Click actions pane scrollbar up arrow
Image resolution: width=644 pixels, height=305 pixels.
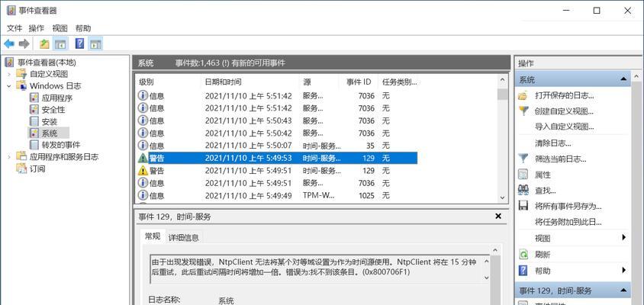coord(636,76)
